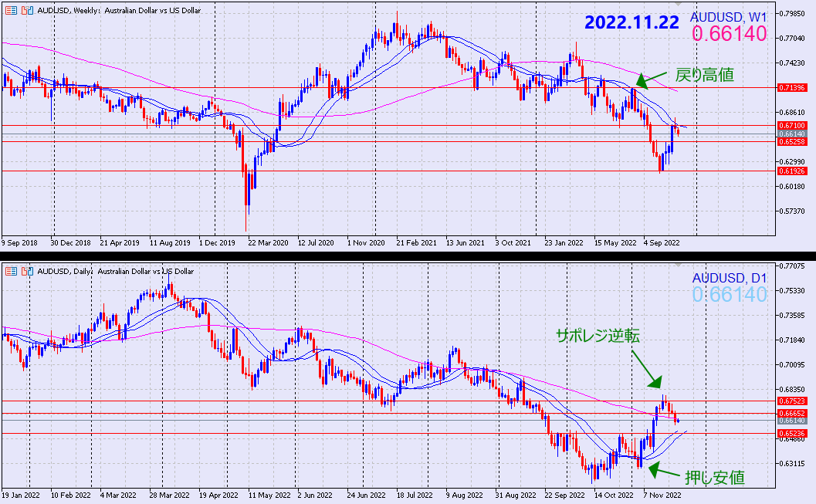The image size is (816, 504).
Task: Click the '21 Apr 2019' date on the time axis
Action: (120, 243)
